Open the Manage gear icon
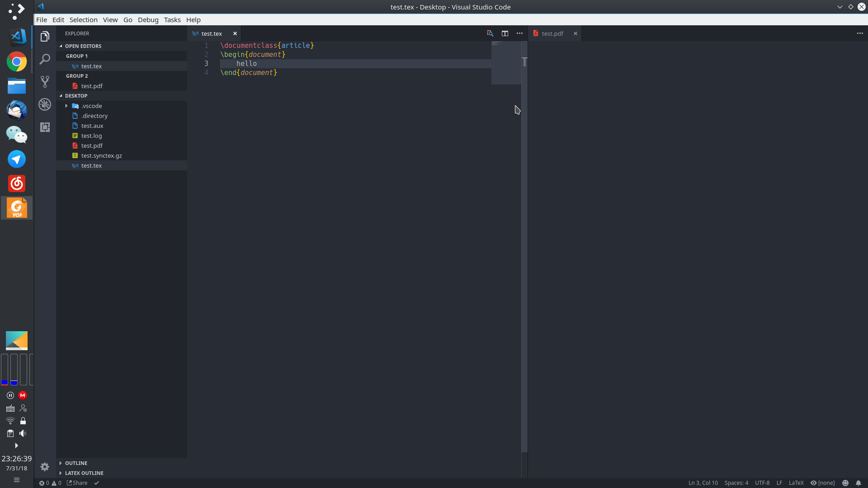 [x=45, y=467]
